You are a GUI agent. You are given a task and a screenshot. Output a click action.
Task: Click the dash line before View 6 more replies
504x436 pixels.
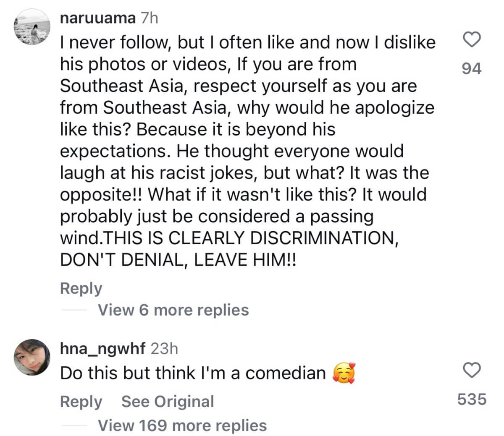[x=74, y=310]
